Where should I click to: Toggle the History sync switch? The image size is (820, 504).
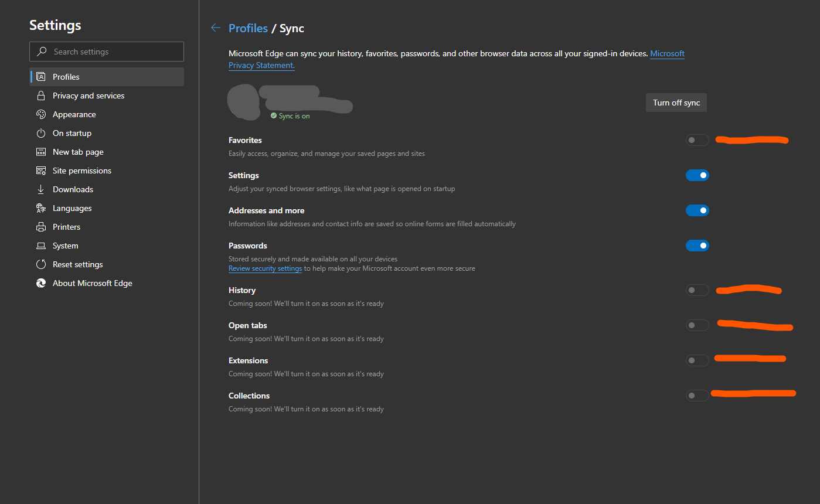[697, 290]
